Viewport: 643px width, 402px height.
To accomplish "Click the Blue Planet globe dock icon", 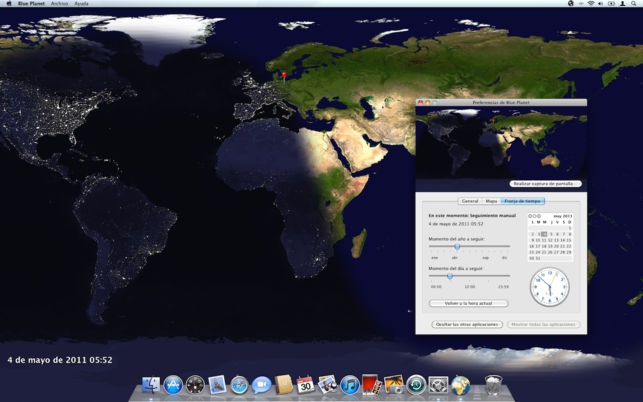I will pos(460,385).
